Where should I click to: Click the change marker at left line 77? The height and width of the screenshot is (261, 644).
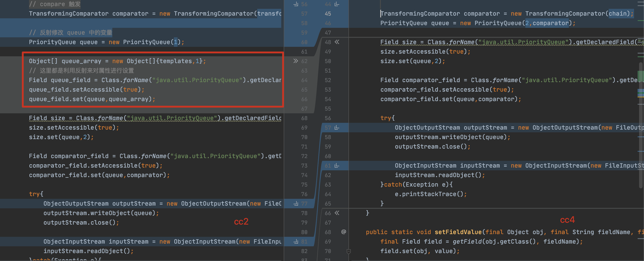coord(296,204)
